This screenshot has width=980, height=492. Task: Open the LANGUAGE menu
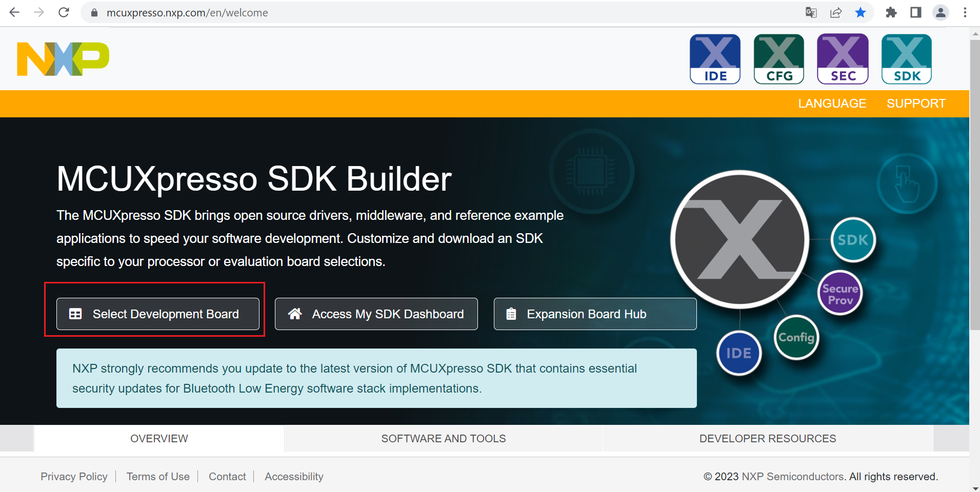(832, 104)
